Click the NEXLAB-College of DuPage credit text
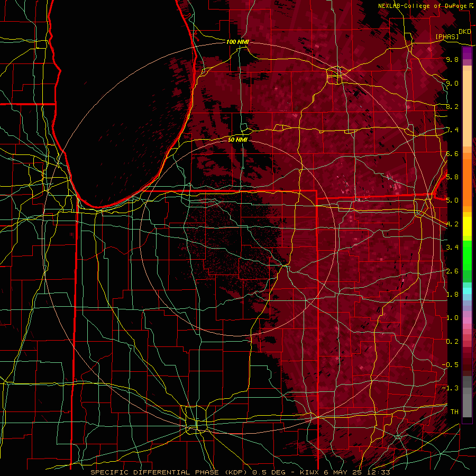 click(423, 6)
